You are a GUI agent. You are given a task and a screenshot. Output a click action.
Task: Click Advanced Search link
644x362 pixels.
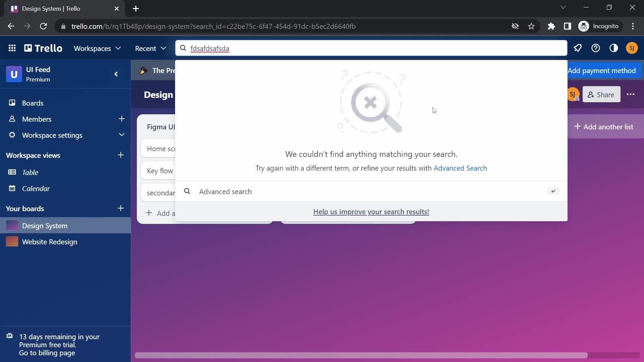tap(460, 168)
